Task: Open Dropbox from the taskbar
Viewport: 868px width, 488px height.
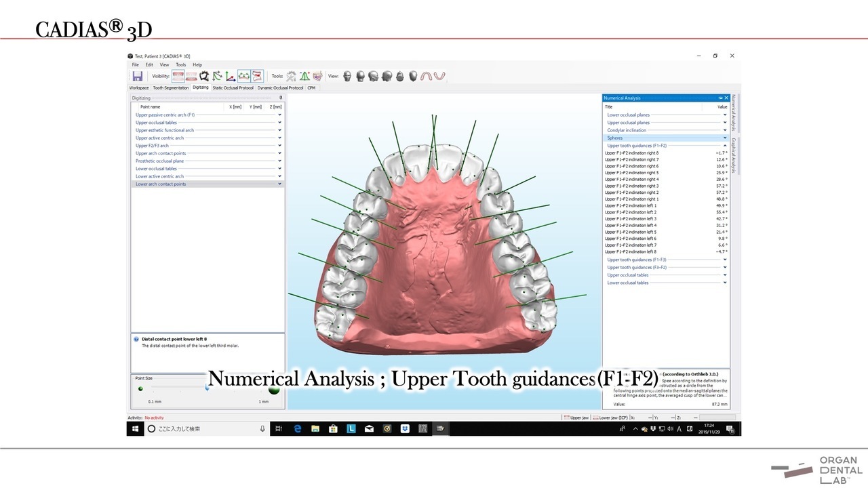Action: tap(405, 428)
